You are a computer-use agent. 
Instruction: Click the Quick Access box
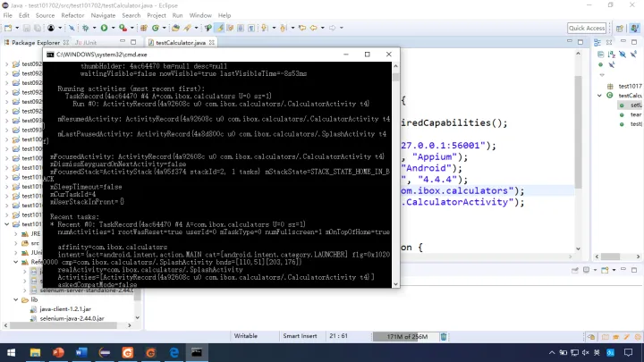(587, 28)
